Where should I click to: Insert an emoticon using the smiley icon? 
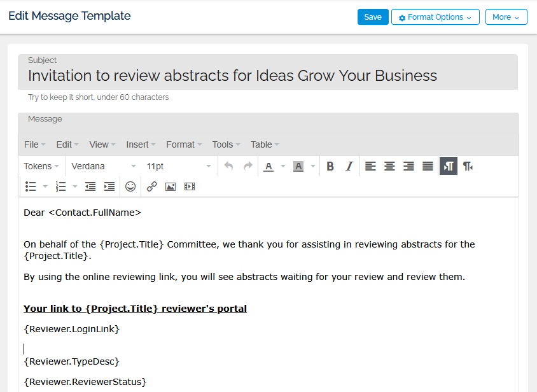point(130,186)
